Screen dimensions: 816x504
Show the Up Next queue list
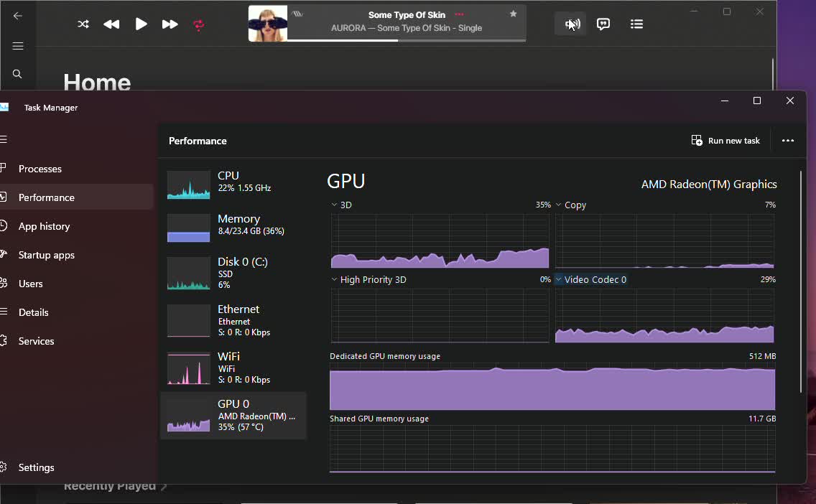pos(636,24)
